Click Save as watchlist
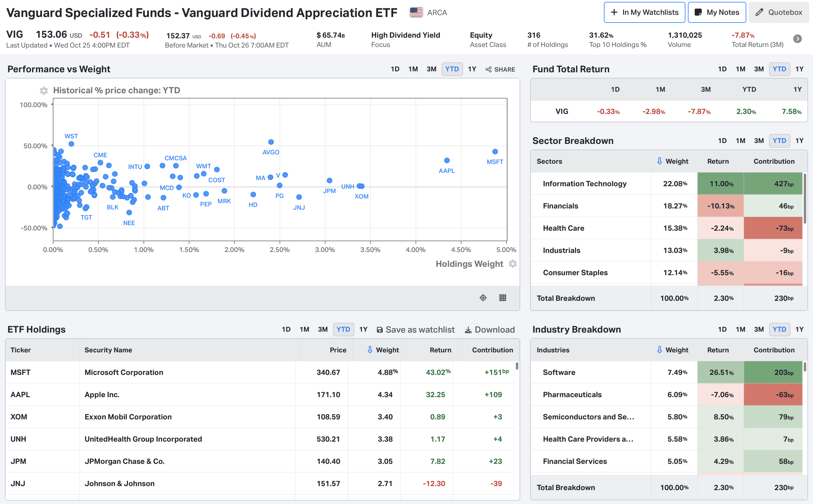Image resolution: width=813 pixels, height=504 pixels. (415, 330)
